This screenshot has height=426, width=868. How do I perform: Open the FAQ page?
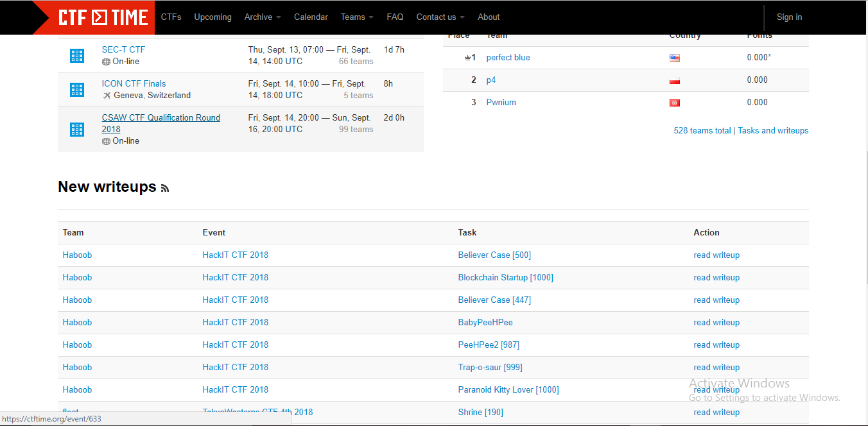click(395, 17)
